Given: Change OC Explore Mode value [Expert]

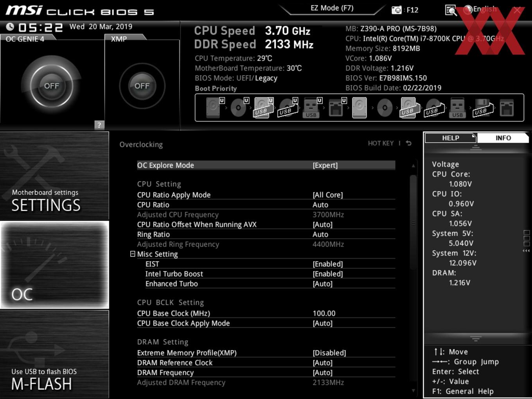Looking at the screenshot, I should pyautogui.click(x=325, y=165).
